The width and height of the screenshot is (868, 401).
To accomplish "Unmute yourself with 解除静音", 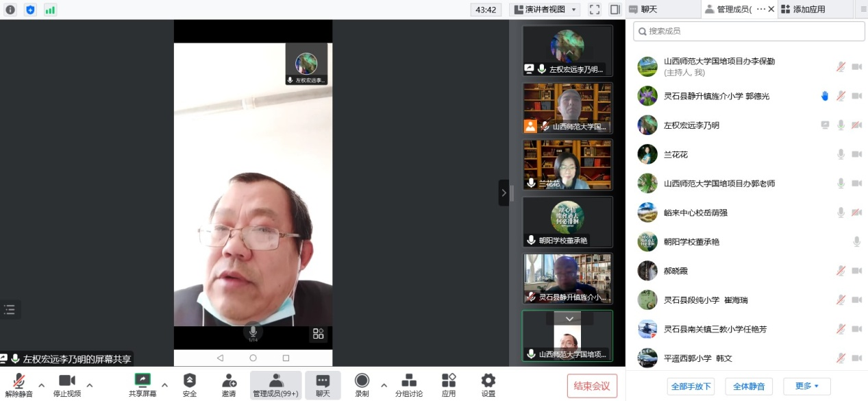I will 18,385.
